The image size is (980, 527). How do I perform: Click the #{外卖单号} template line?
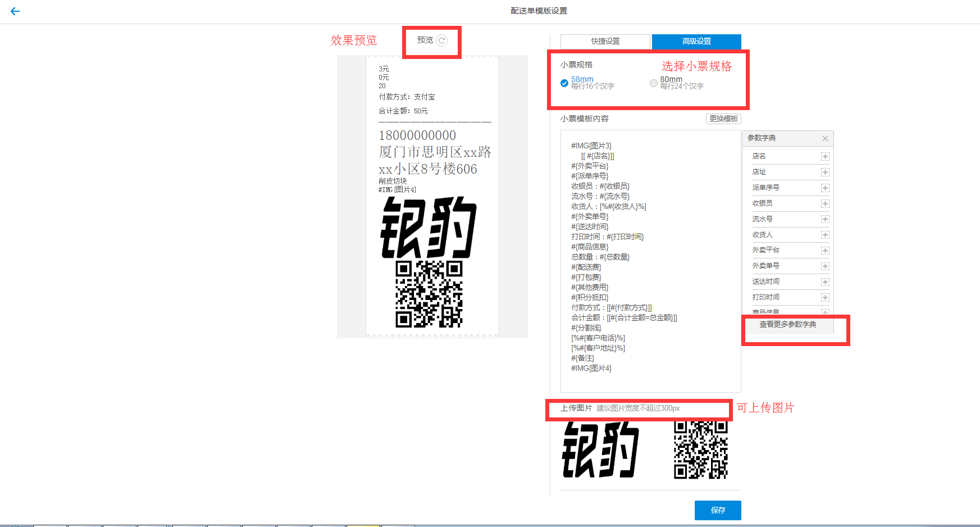[590, 216]
